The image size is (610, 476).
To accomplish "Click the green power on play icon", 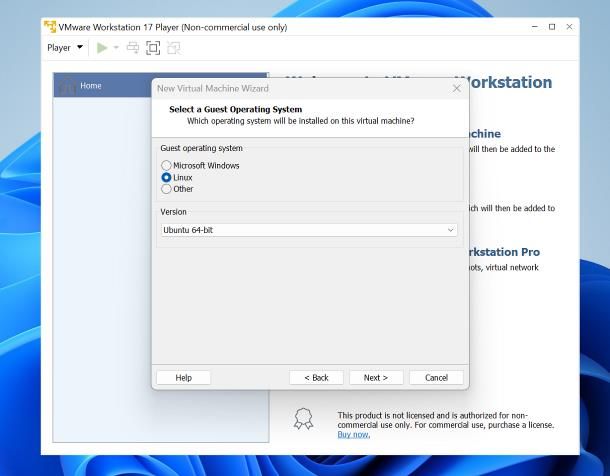I will click(x=102, y=48).
